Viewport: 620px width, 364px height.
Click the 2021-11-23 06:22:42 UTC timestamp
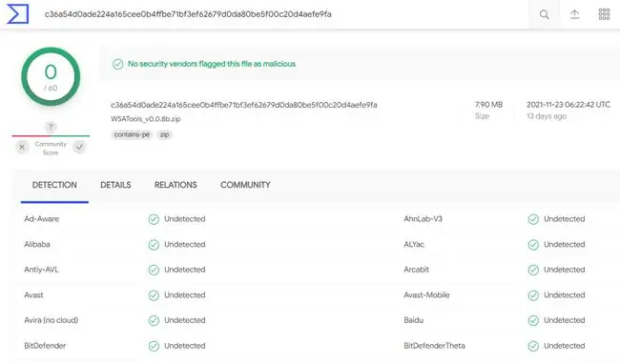(568, 105)
